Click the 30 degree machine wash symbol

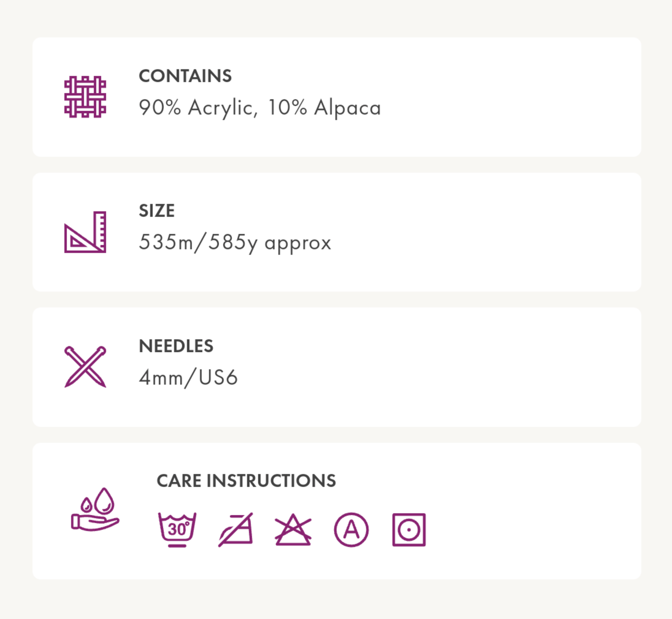[x=177, y=530]
